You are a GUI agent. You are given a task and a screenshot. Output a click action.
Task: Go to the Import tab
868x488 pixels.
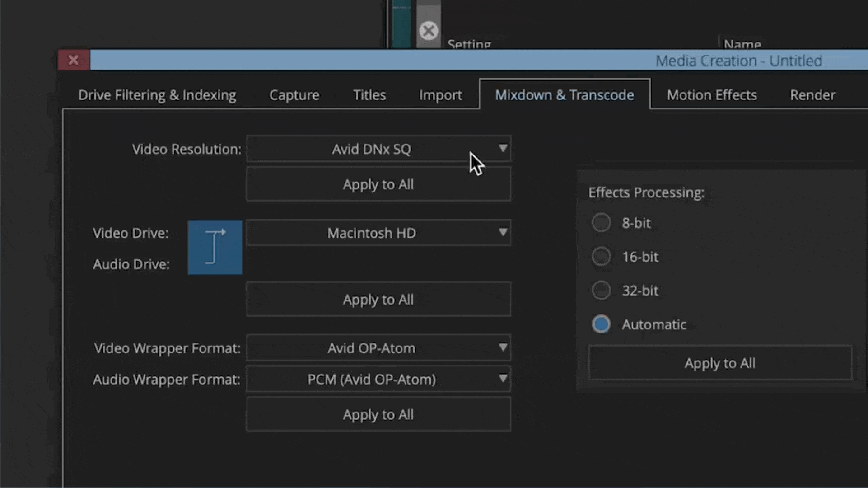pos(440,95)
